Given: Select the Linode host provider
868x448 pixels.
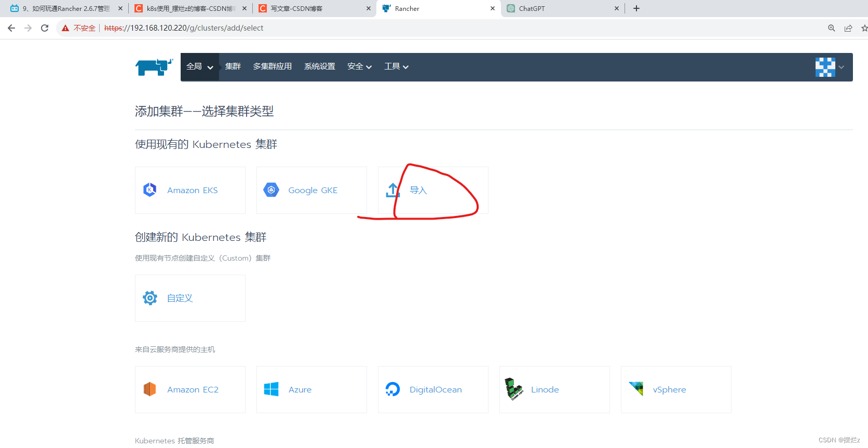Looking at the screenshot, I should (x=554, y=389).
